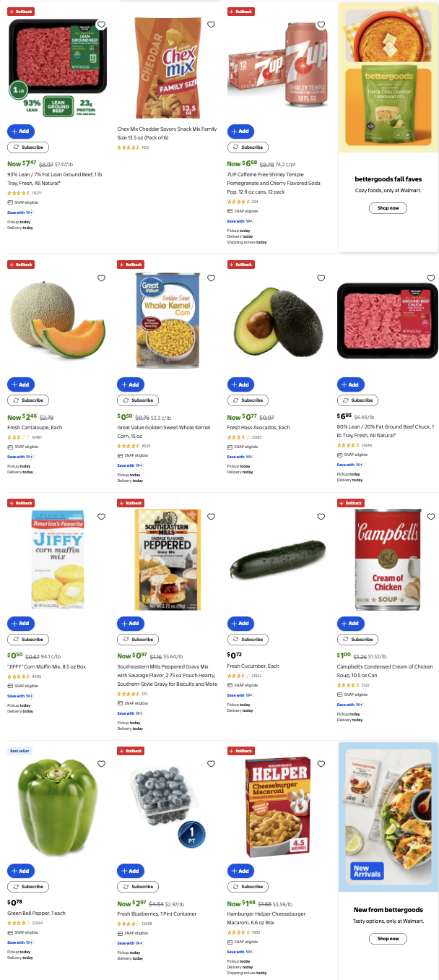Viewport: 439px width, 980px height.
Task: Click the heart icon on Campbell's soup
Action: tap(430, 517)
